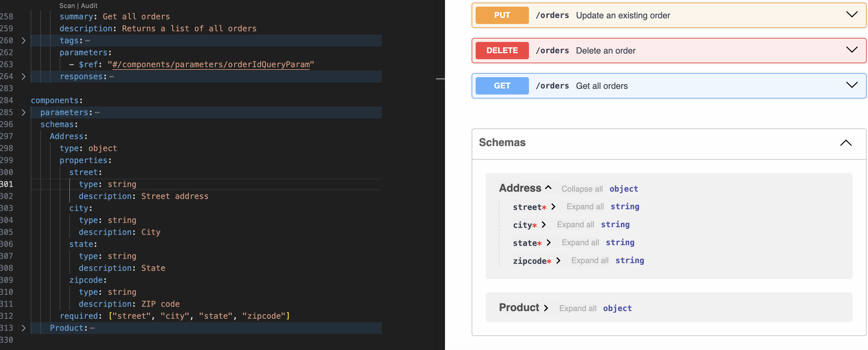The image size is (868, 350).
Task: Click the Scan code lens action
Action: 67,6
